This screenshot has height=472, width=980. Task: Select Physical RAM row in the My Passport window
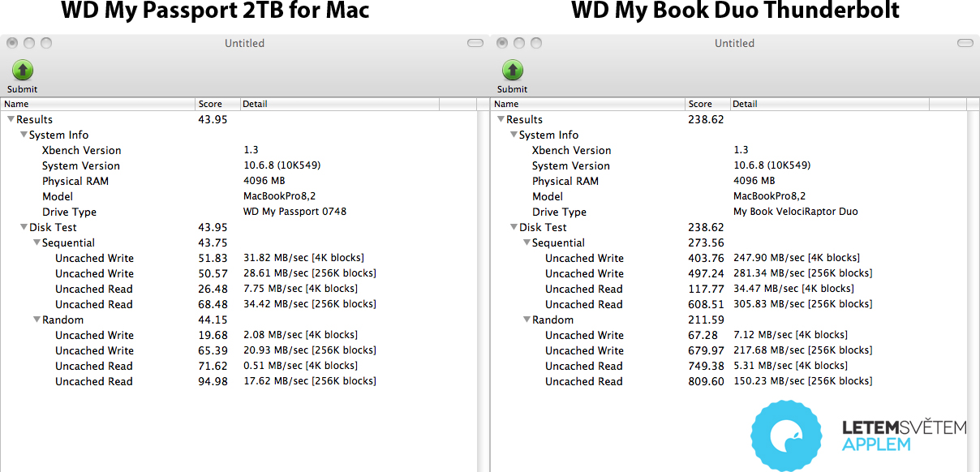coord(239,181)
